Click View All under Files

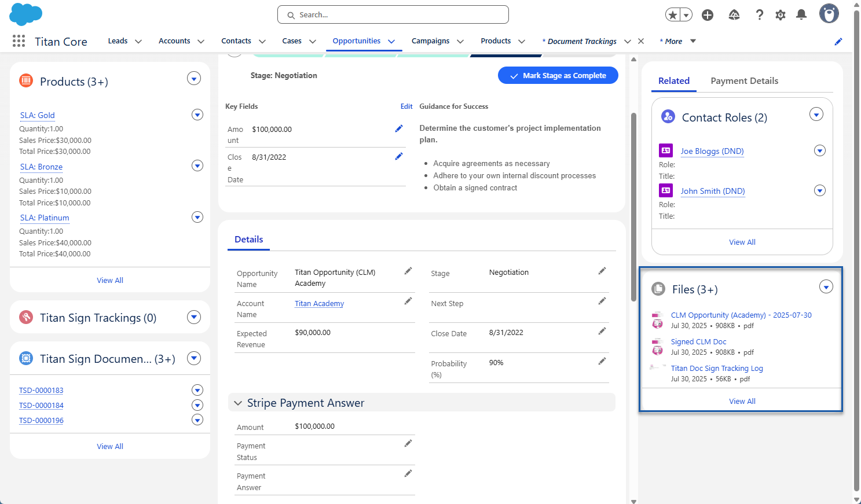point(742,400)
